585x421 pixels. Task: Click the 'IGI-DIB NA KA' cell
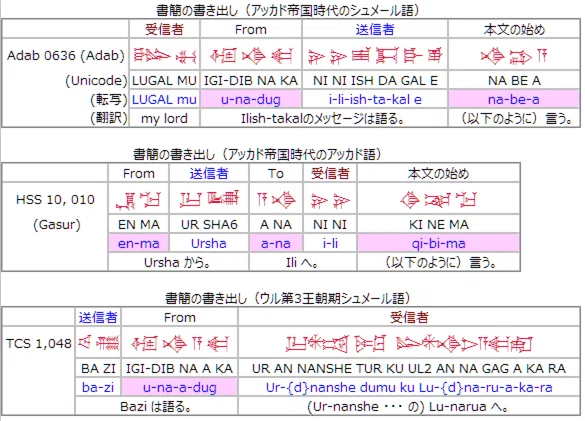251,81
